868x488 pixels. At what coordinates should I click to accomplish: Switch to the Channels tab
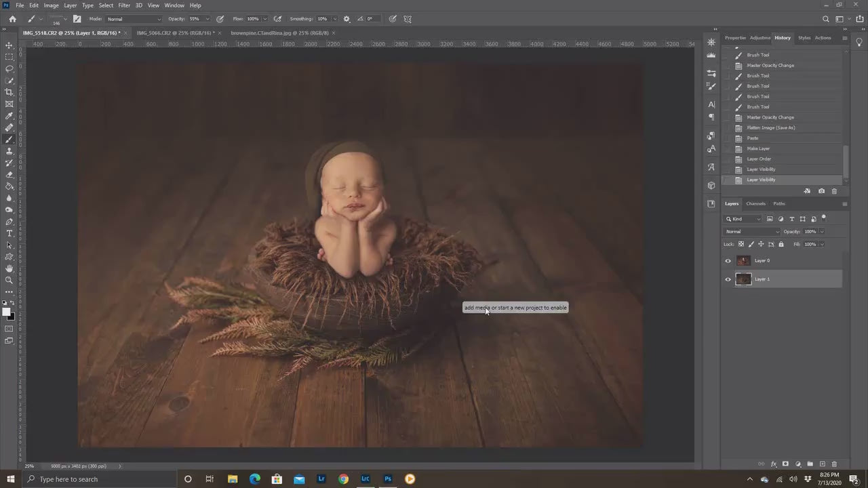tap(755, 203)
